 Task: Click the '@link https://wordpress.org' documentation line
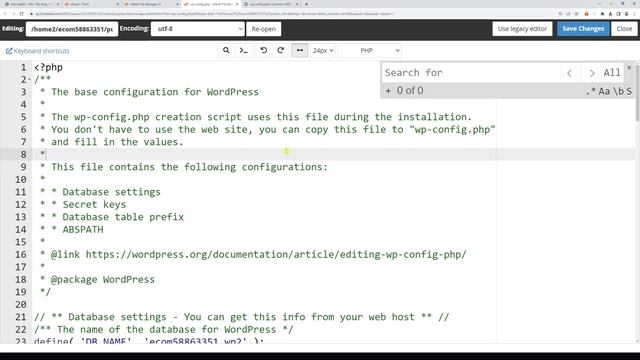point(258,255)
